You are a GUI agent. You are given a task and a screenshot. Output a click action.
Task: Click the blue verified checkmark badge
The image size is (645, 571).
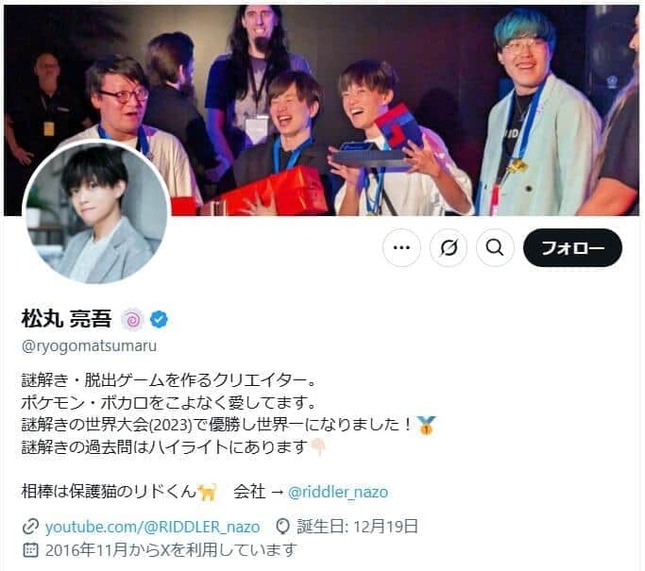(159, 319)
